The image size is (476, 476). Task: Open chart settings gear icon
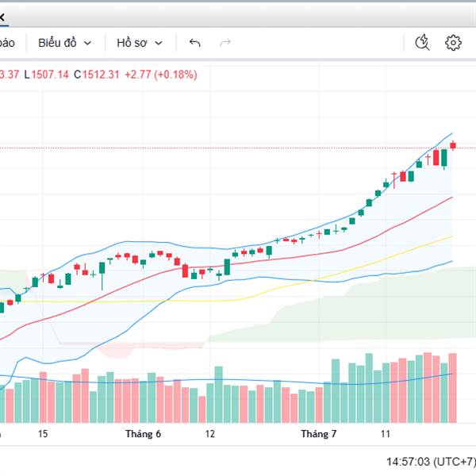coord(453,43)
